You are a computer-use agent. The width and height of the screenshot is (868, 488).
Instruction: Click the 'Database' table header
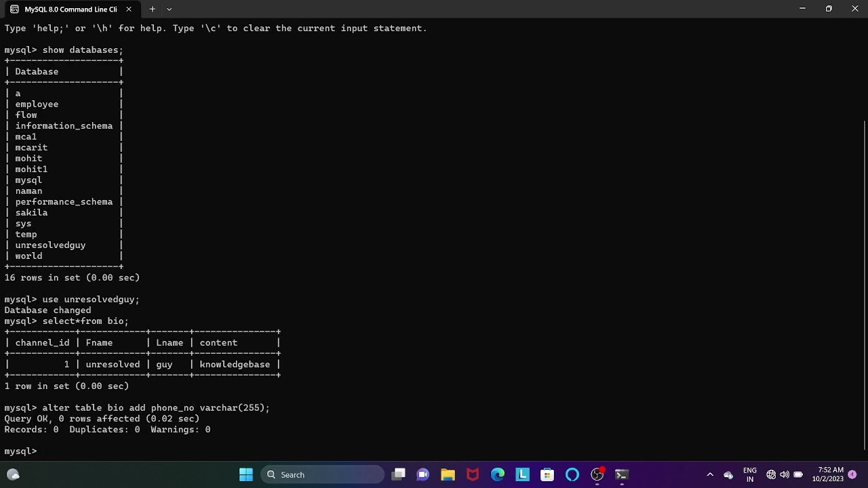37,72
